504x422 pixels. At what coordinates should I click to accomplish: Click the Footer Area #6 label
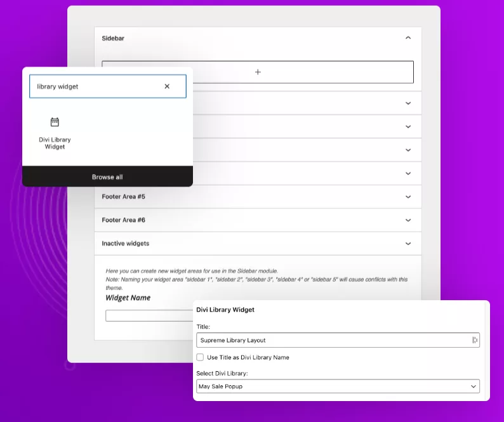click(x=123, y=220)
